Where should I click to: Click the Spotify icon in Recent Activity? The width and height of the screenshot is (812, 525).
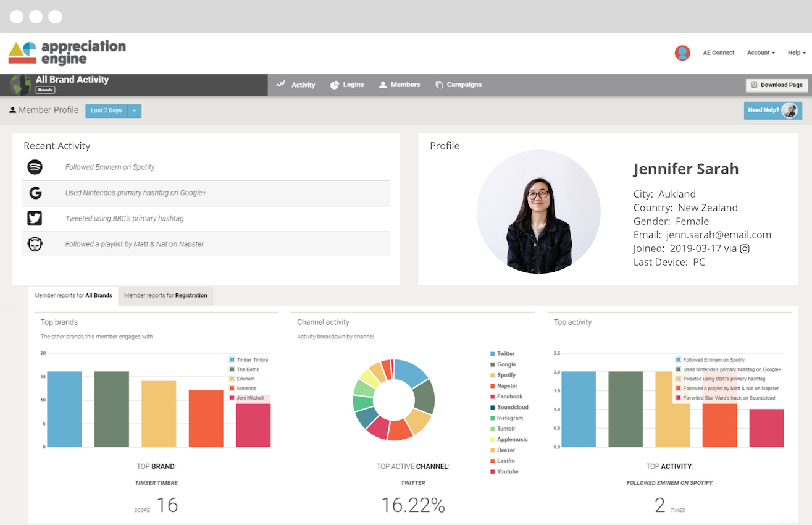point(35,167)
